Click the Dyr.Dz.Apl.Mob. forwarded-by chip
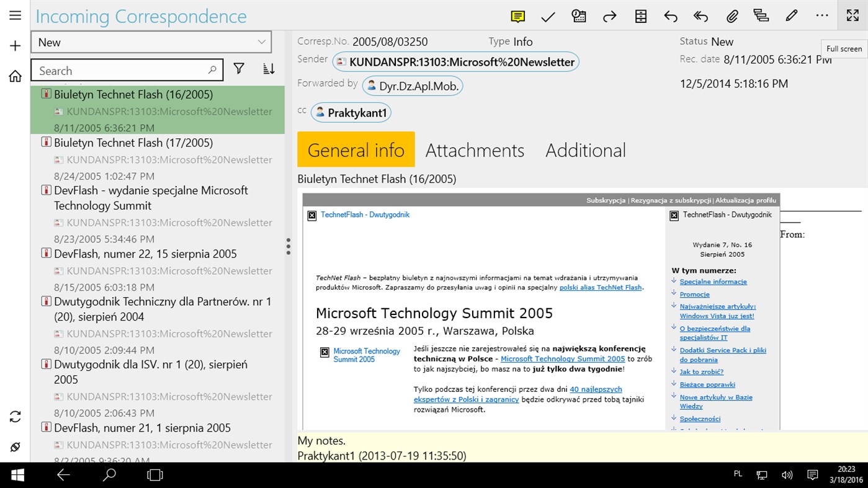The image size is (868, 488). 413,86
